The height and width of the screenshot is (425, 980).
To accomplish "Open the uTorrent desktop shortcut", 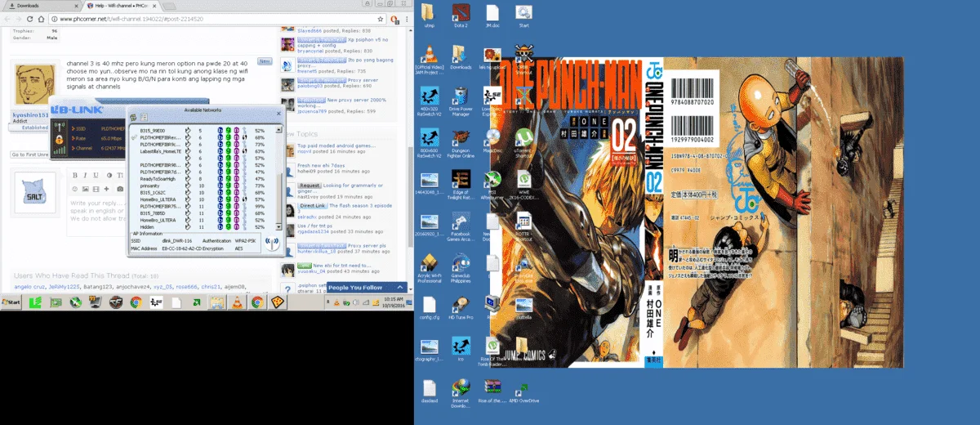I will 523,142.
